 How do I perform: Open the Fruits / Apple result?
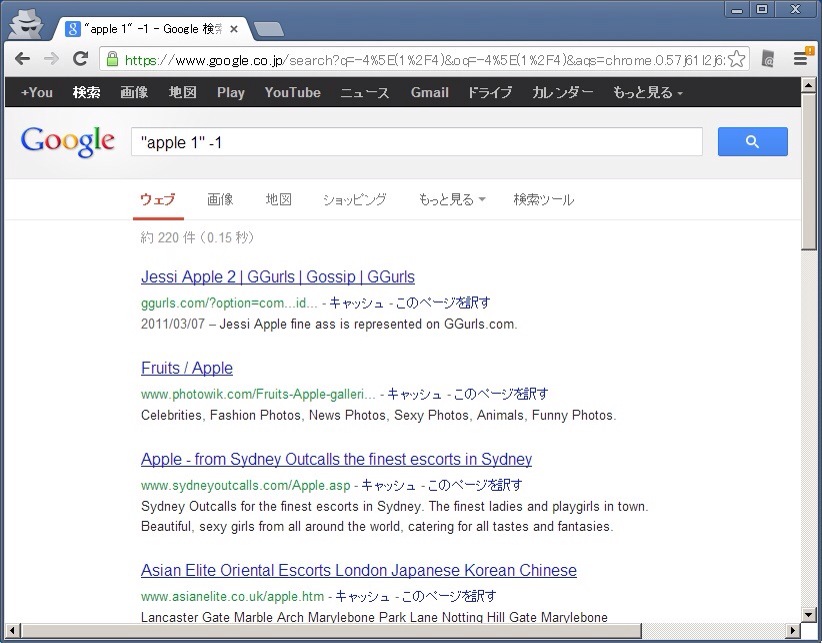point(187,368)
